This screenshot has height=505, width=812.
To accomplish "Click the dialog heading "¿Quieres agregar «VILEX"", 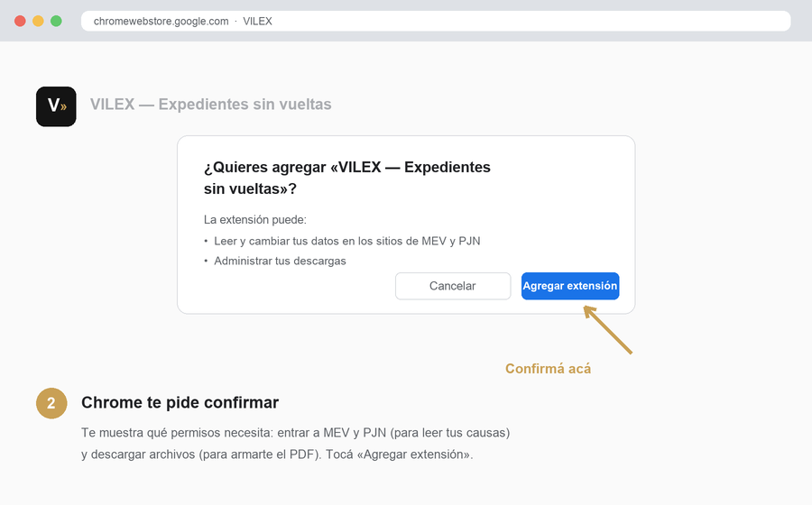I will pos(347,178).
